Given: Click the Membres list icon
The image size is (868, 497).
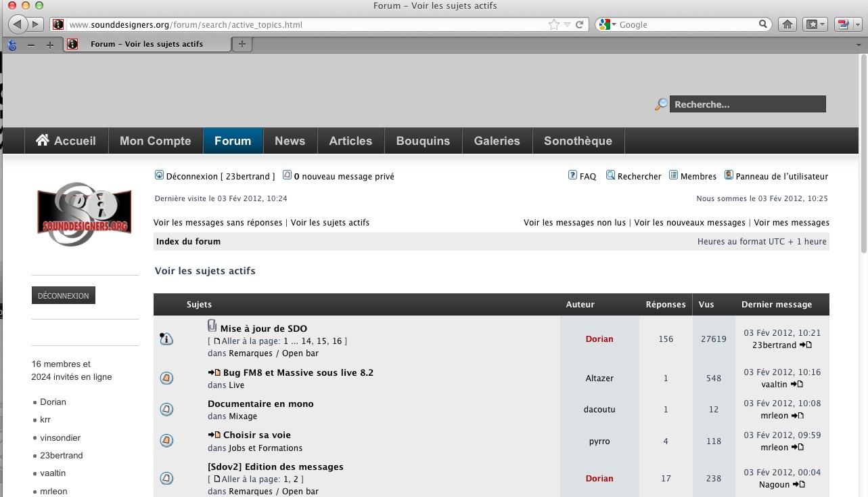Looking at the screenshot, I should point(673,175).
